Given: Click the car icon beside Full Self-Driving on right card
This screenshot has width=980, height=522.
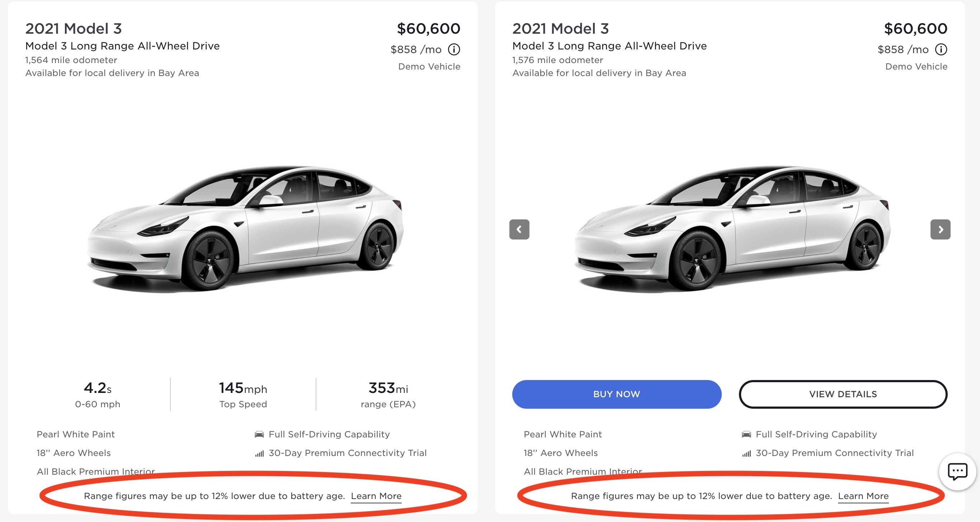Looking at the screenshot, I should click(x=747, y=435).
